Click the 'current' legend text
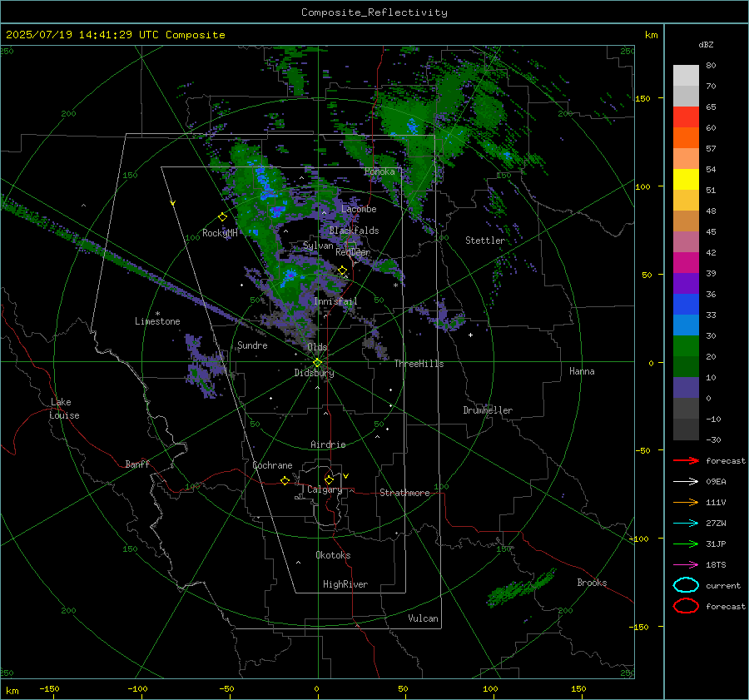This screenshot has width=749, height=700. (x=723, y=586)
